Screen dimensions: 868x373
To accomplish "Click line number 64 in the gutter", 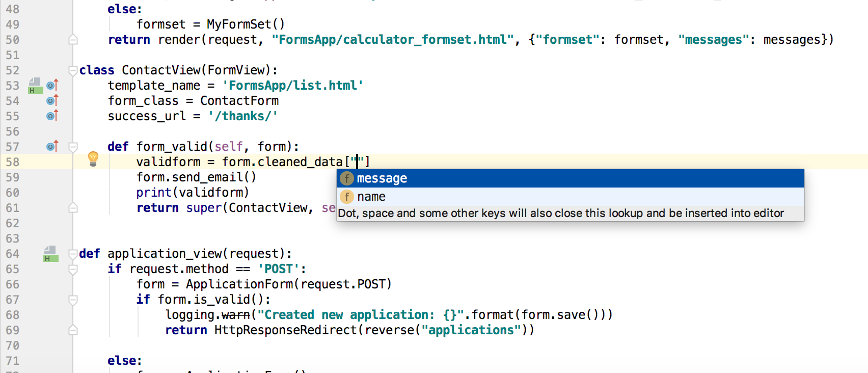I will click(x=13, y=254).
